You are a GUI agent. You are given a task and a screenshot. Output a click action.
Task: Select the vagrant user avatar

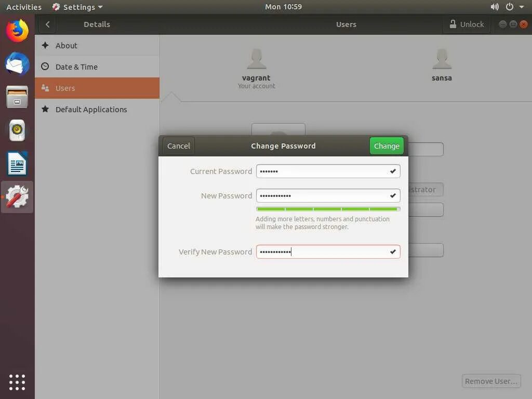click(257, 59)
